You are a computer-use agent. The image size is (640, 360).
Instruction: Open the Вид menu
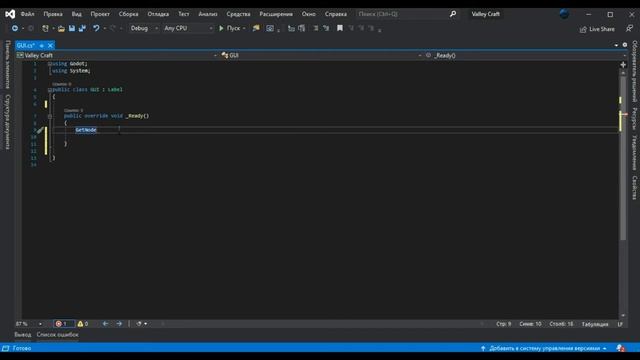tap(76, 14)
